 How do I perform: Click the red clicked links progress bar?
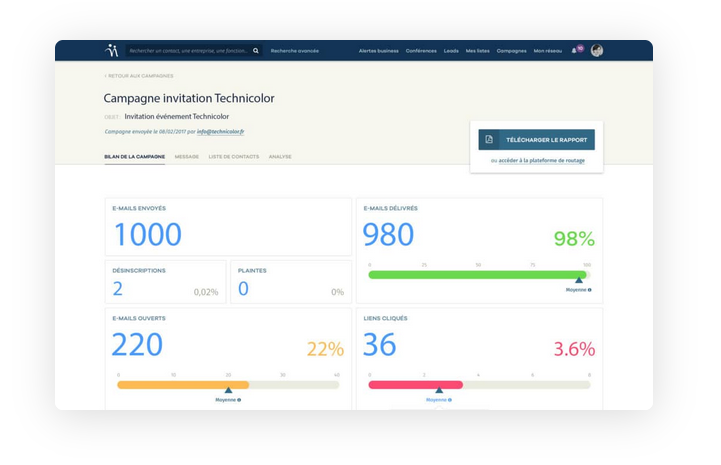(x=479, y=385)
